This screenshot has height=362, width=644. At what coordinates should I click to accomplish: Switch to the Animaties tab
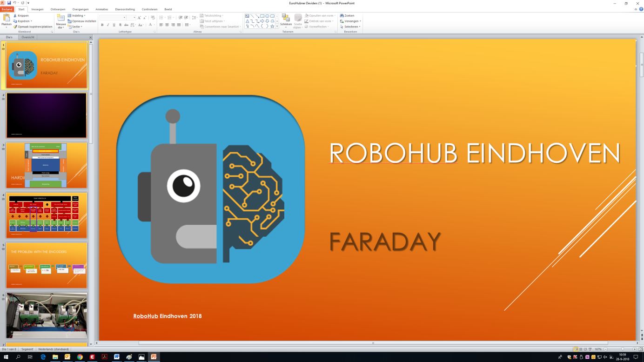coord(101,9)
